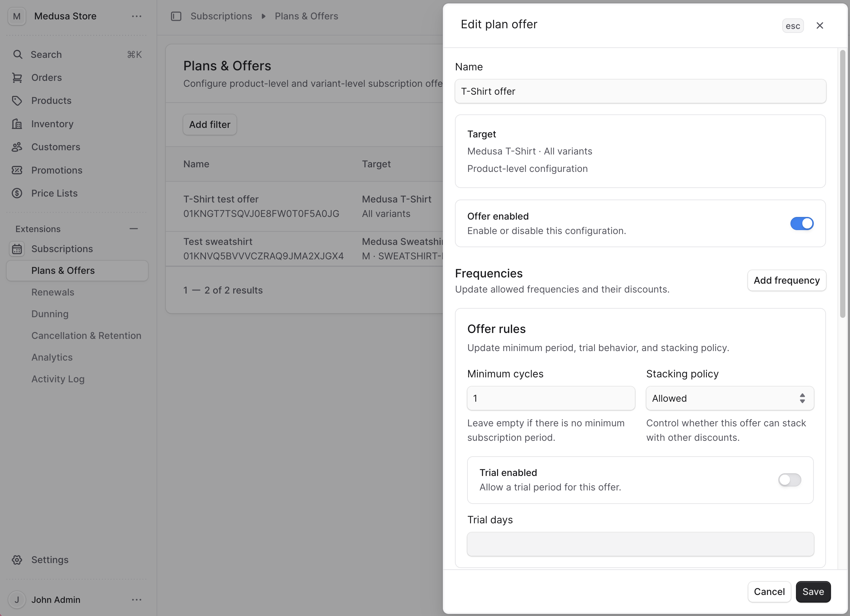Toggle sidebar with the panel icon
850x616 pixels.
coord(176,16)
